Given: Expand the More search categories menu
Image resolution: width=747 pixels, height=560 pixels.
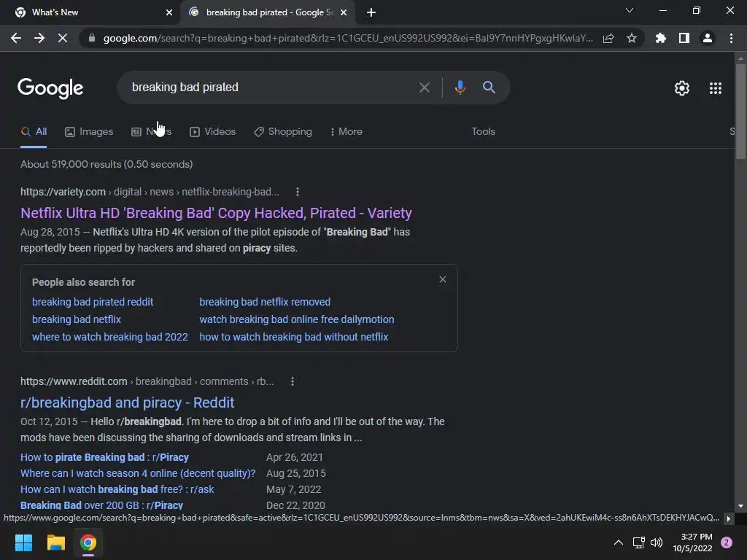Looking at the screenshot, I should [347, 132].
